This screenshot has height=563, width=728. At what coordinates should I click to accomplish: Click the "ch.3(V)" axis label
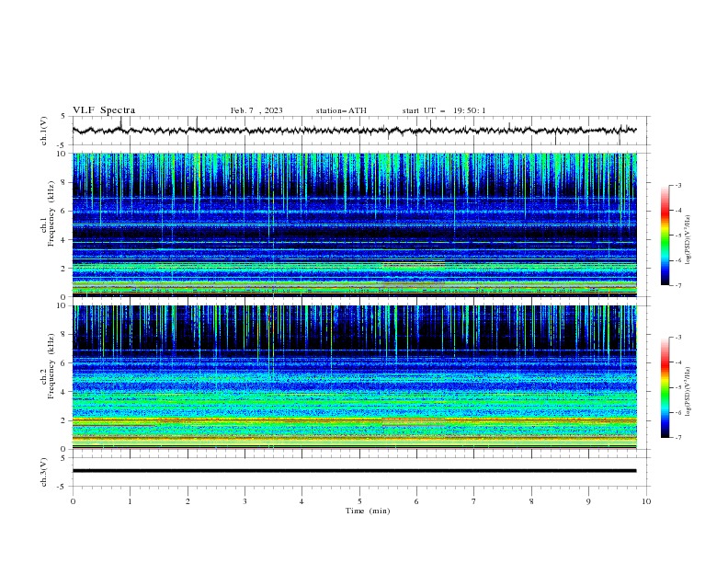point(44,472)
